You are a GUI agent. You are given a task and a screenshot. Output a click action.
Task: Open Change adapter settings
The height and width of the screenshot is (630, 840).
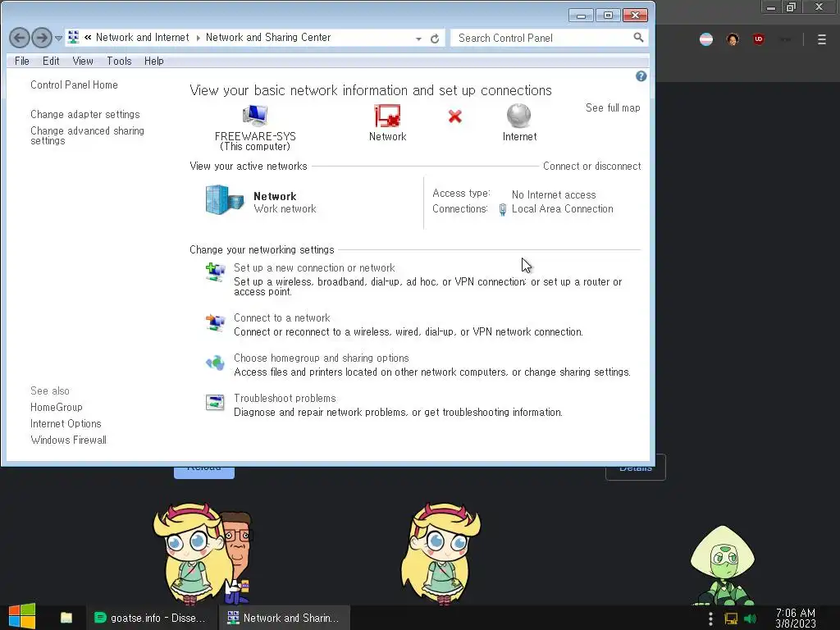84,114
